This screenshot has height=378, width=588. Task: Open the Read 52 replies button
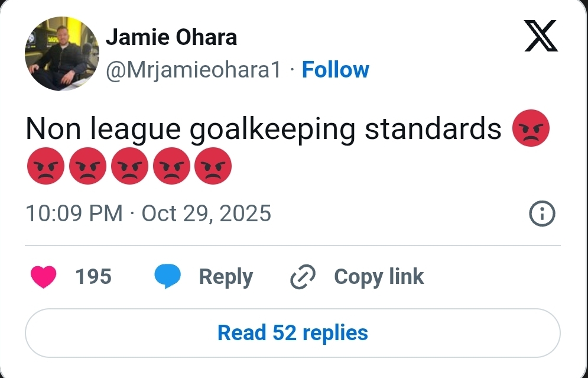[293, 332]
